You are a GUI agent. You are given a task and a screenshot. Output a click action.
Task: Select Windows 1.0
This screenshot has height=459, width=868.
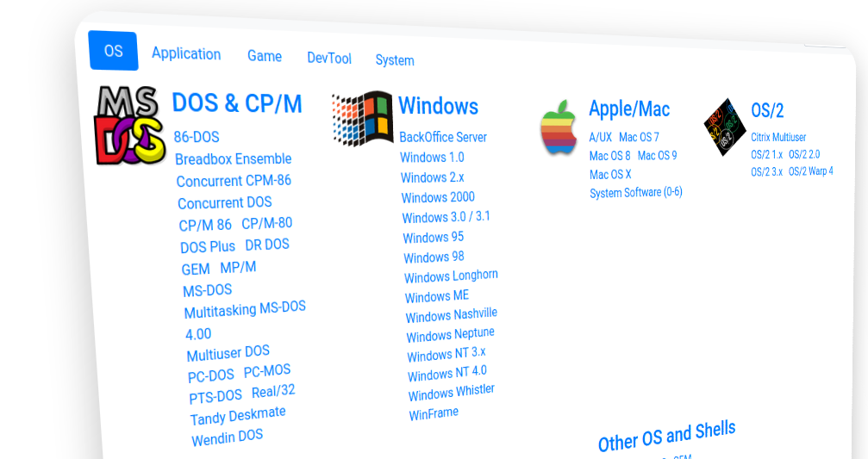pos(433,157)
